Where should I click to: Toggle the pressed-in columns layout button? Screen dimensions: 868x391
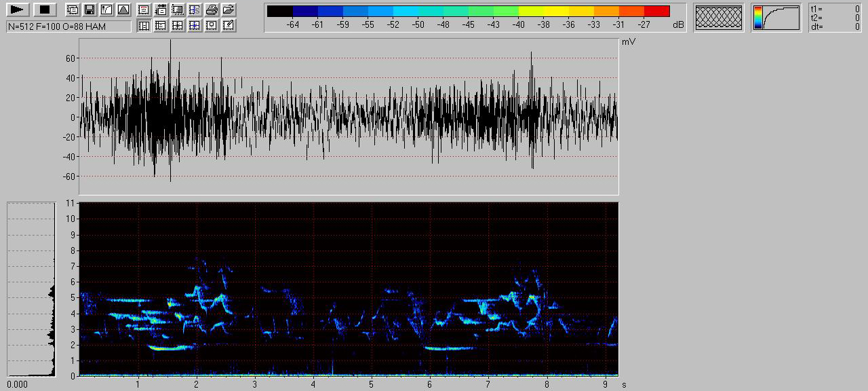click(144, 26)
